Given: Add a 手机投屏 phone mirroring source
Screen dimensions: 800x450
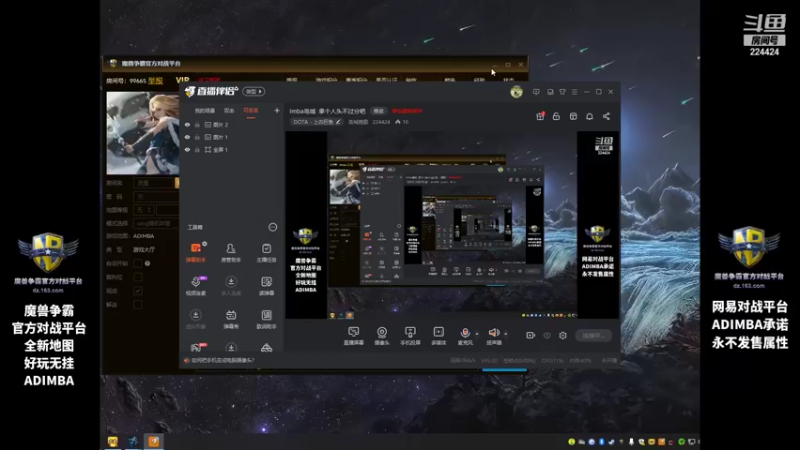Looking at the screenshot, I should click(410, 336).
